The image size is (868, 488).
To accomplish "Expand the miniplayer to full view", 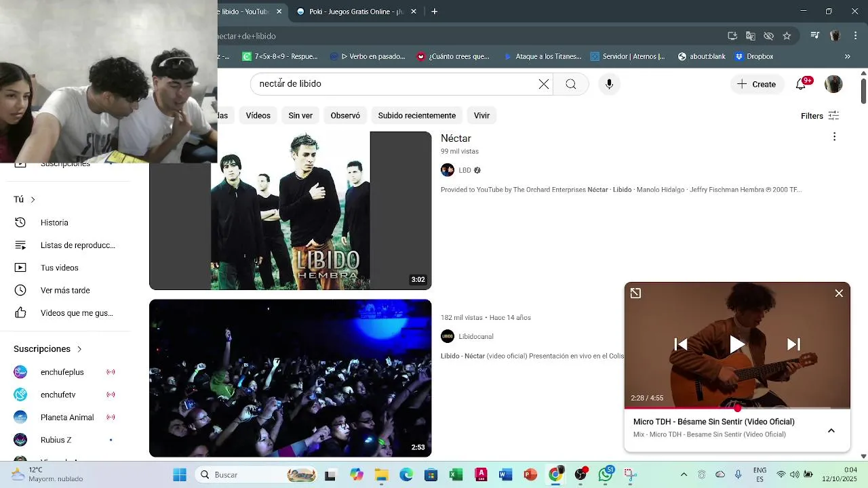I will pos(635,293).
